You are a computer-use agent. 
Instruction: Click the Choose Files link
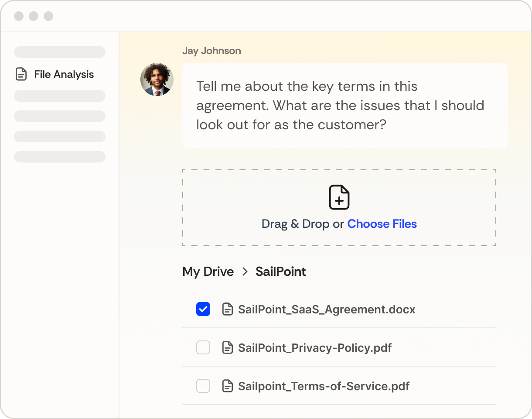(382, 224)
